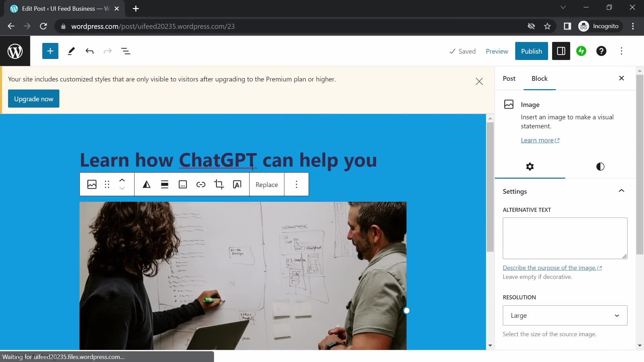Click the contrast/style icon in Block panel
644x362 pixels.
[x=600, y=167]
